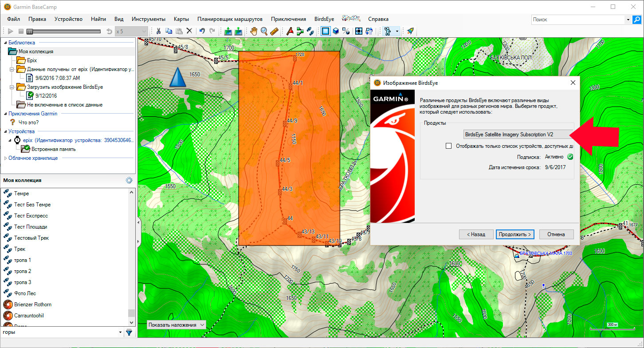Collapse the Загрузить изображение BirdsEye folder

12,87
